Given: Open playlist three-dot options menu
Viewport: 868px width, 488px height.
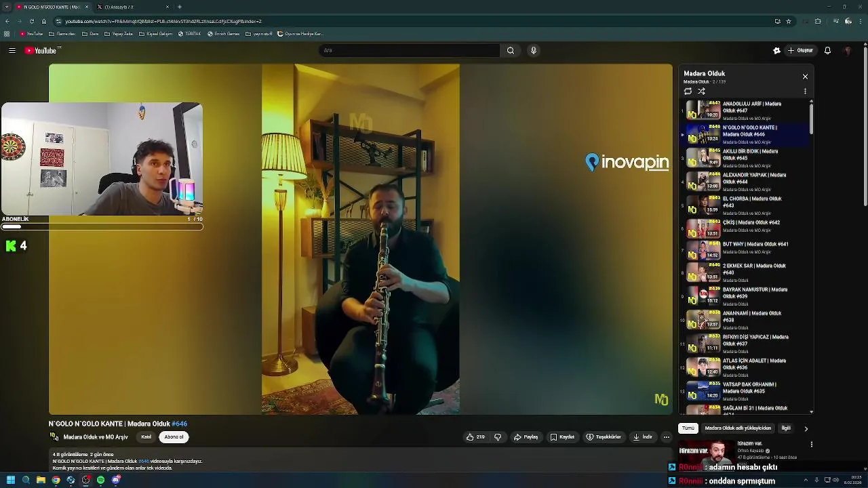Looking at the screenshot, I should [805, 91].
